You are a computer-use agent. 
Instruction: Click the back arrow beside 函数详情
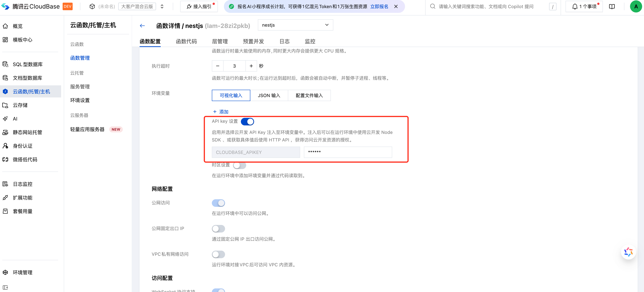[x=142, y=26]
